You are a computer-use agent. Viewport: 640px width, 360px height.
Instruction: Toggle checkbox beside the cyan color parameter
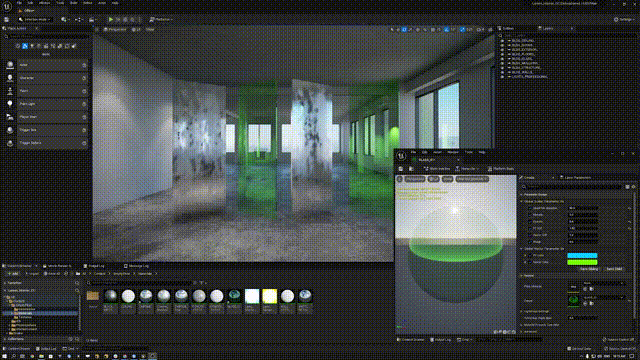click(530, 256)
